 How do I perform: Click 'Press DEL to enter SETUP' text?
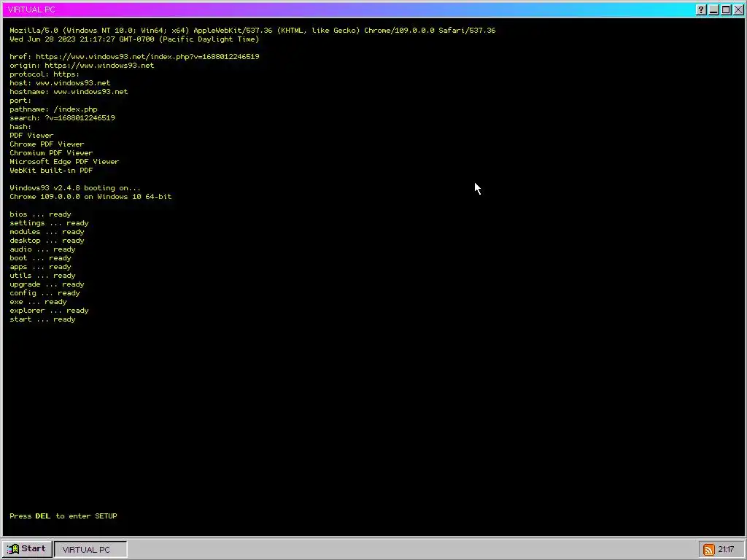pyautogui.click(x=63, y=516)
